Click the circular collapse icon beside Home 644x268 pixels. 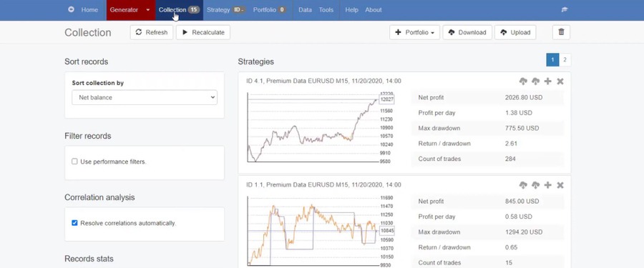[x=71, y=9]
